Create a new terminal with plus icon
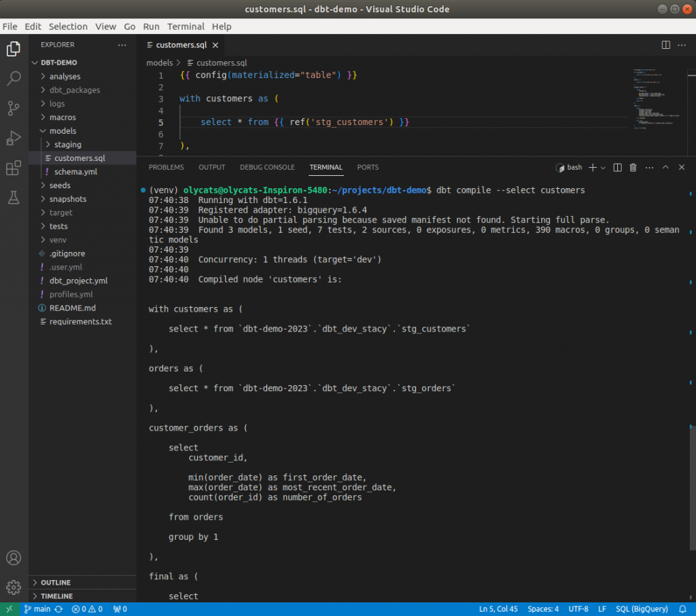This screenshot has width=696, height=616. tap(593, 167)
